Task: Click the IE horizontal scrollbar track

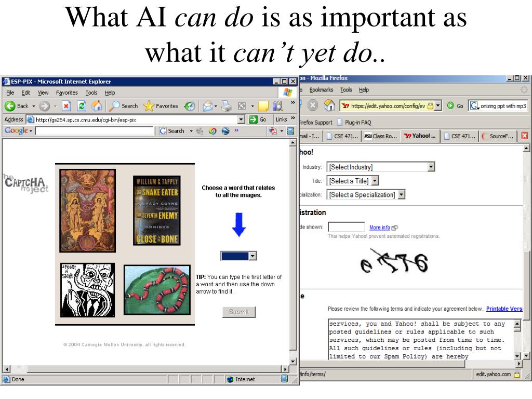Action: pyautogui.click(x=146, y=369)
